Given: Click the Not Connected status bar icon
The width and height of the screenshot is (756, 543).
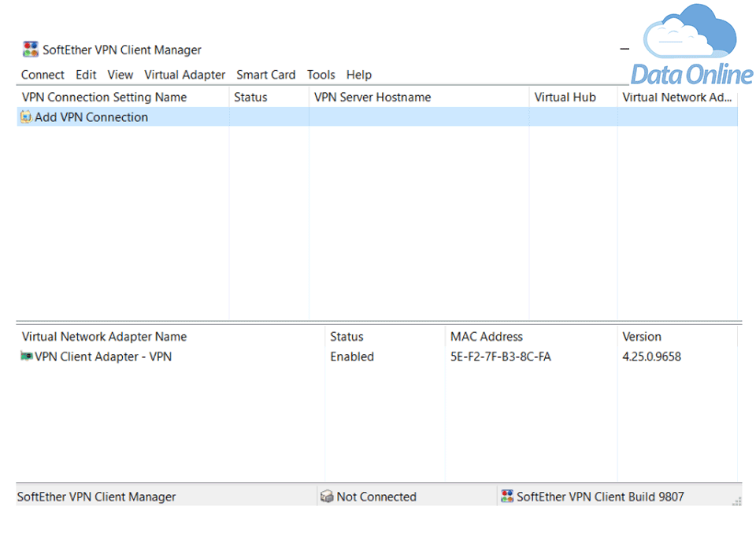Looking at the screenshot, I should (326, 497).
